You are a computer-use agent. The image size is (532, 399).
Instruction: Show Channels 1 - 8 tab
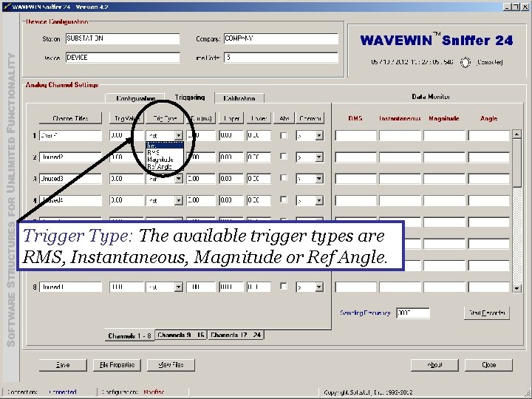pos(129,335)
